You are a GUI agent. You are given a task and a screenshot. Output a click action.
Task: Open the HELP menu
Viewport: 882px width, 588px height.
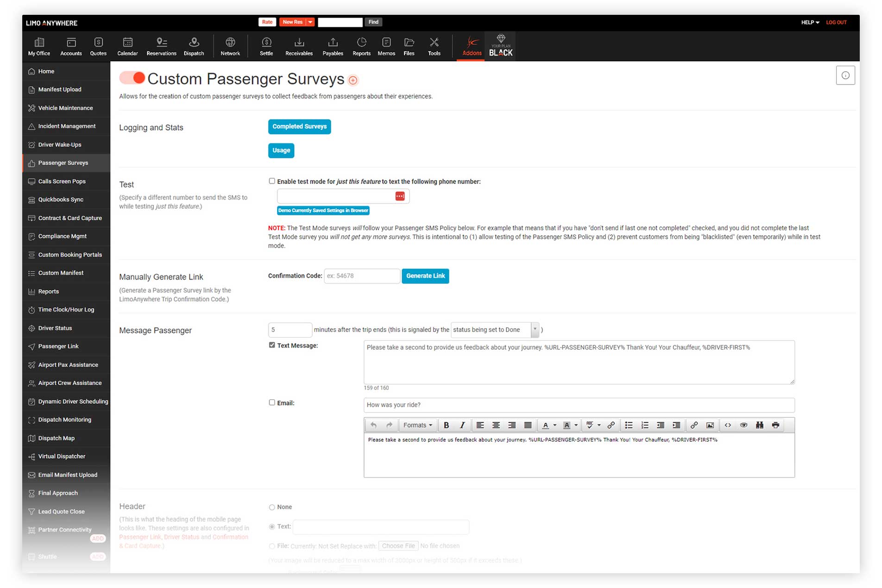pos(810,22)
